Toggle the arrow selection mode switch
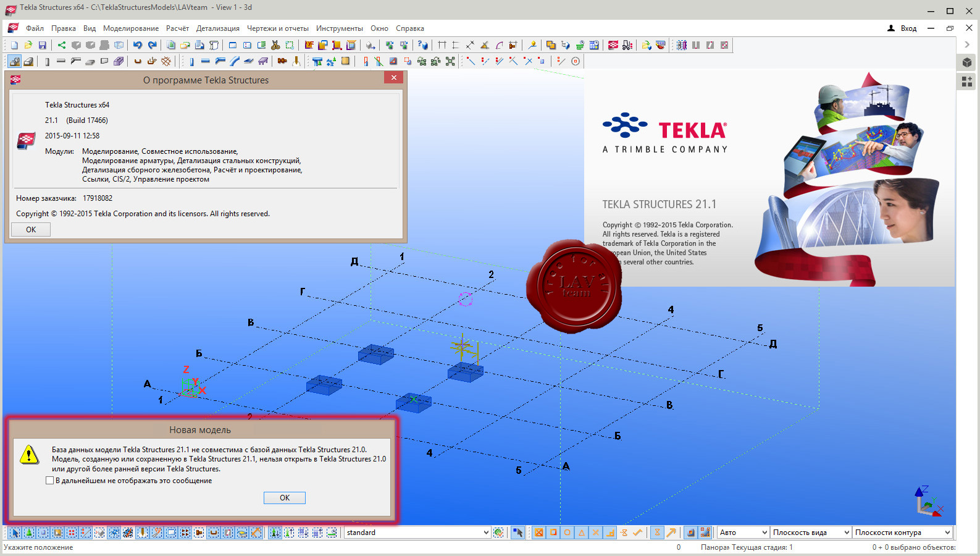 [517, 533]
